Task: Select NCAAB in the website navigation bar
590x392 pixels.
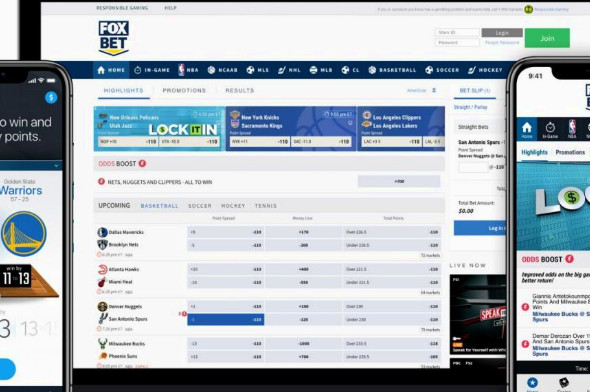Action: point(223,70)
